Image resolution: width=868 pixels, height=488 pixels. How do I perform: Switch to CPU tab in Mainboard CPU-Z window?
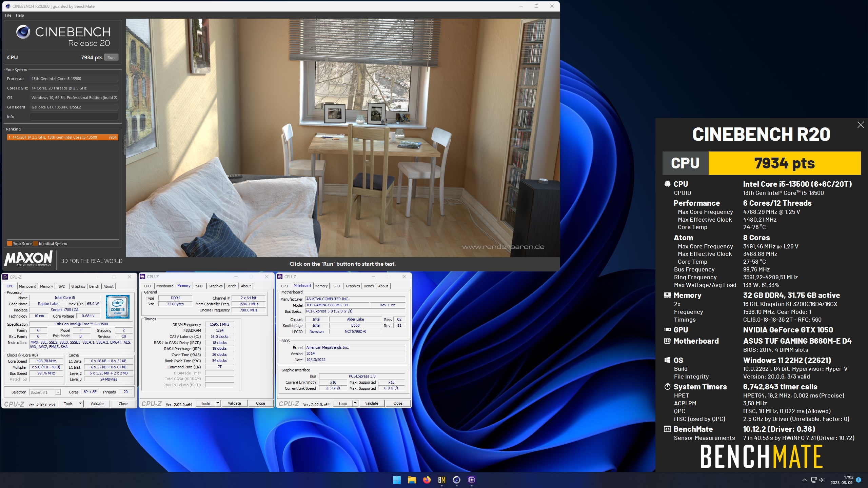pyautogui.click(x=284, y=286)
